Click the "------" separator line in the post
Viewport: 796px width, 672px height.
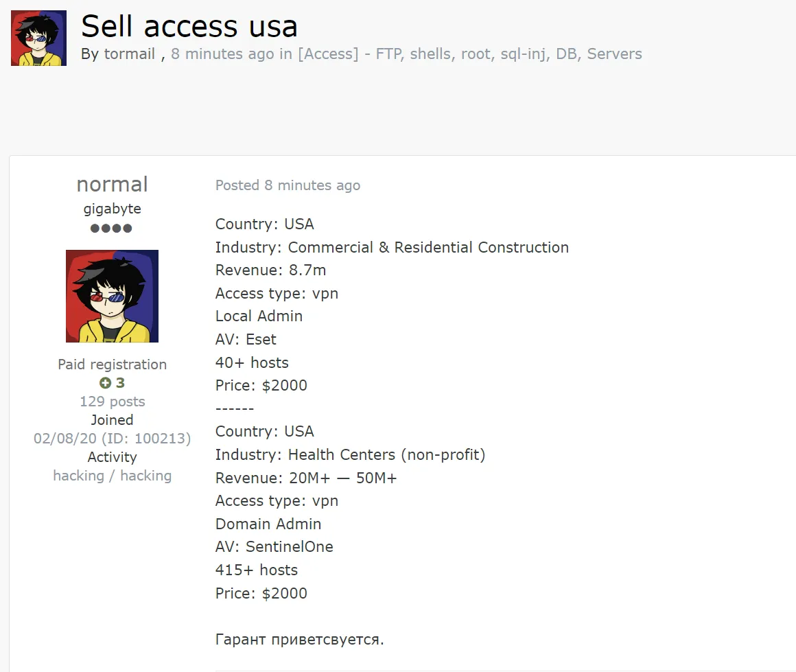pyautogui.click(x=235, y=408)
